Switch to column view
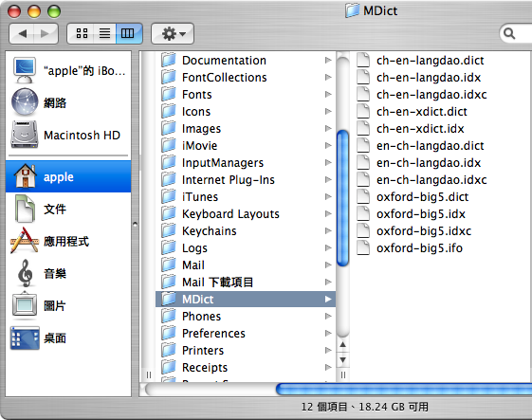Screen dimensions: 532x420 pyautogui.click(x=128, y=33)
